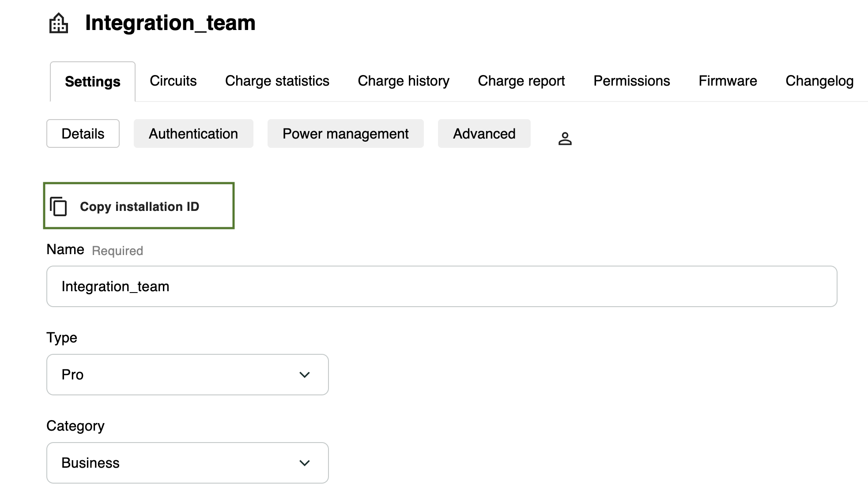Click the person icon after Advanced
Screen dimensions: 868x503
[565, 139]
